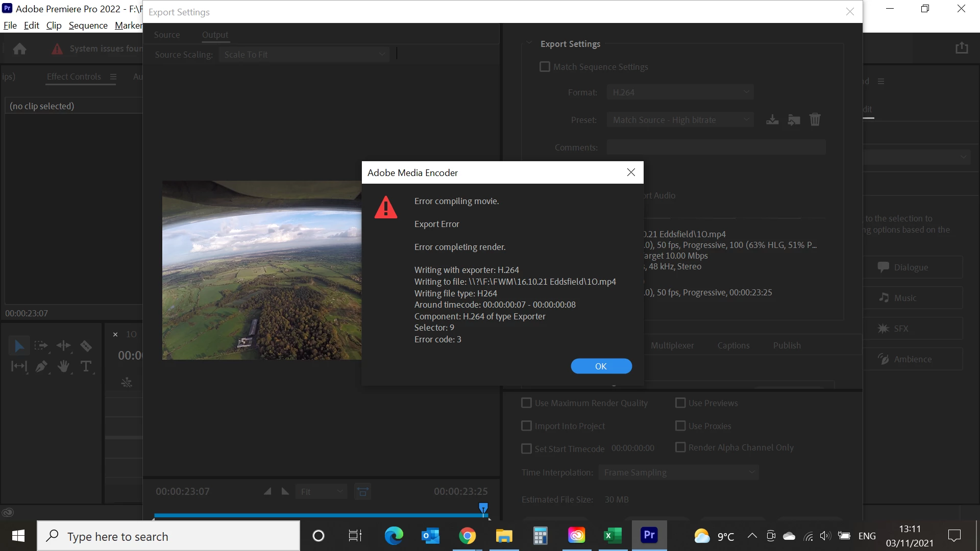Click the Delete Preset trash icon
Image resolution: width=980 pixels, height=551 pixels.
815,120
